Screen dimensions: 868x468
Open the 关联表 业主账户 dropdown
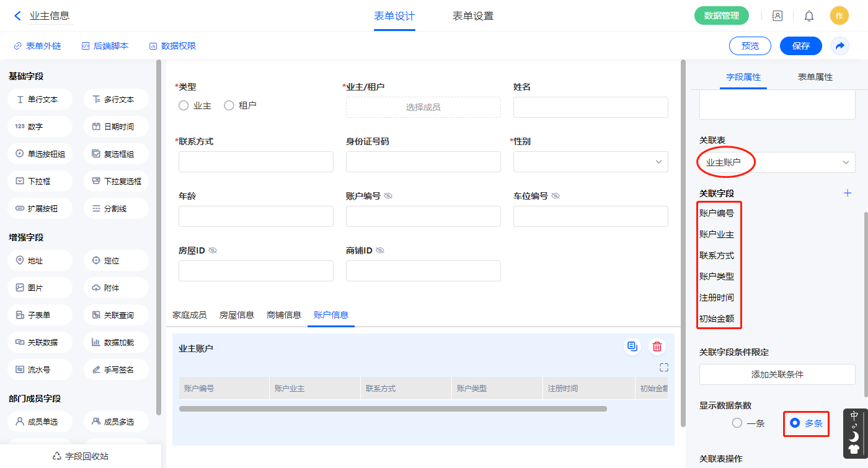(777, 162)
